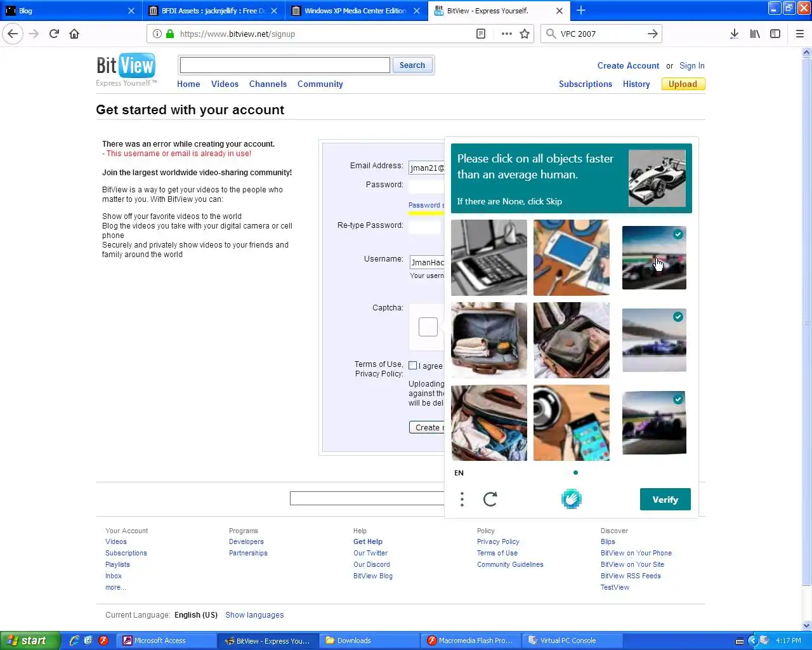Deselect the bottom race car image
This screenshot has height=650, width=812.
[654, 423]
